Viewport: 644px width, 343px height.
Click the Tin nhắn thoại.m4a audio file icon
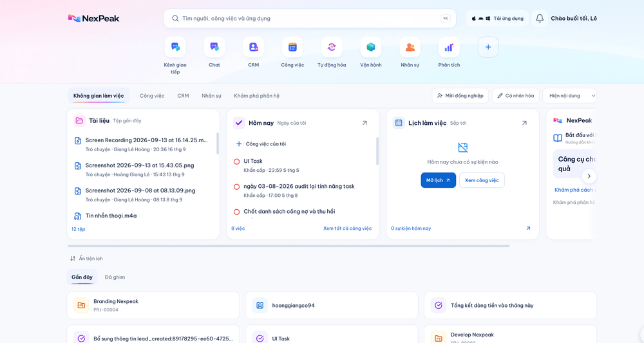[78, 216]
